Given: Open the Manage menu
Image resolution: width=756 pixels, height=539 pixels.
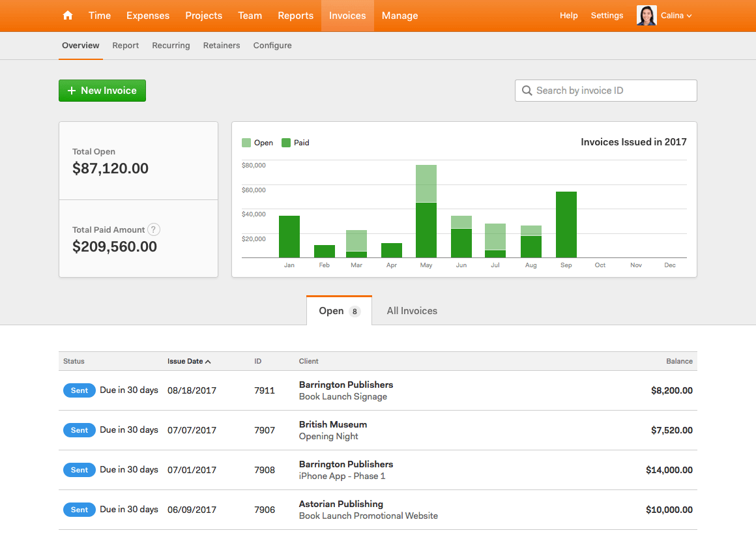Looking at the screenshot, I should [400, 15].
